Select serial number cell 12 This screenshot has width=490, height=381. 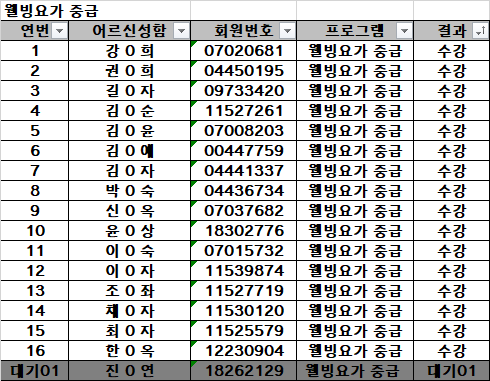(35, 271)
